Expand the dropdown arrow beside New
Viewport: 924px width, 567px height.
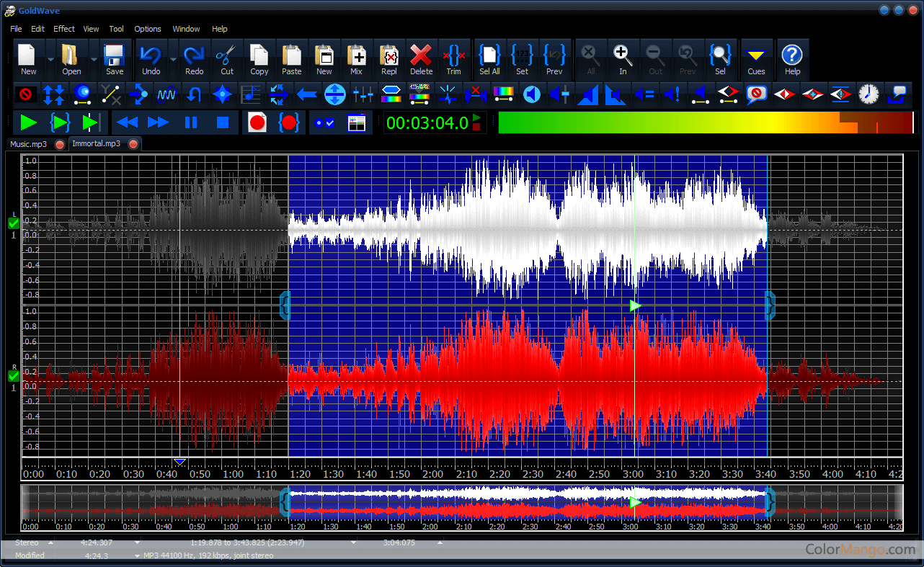coord(50,59)
